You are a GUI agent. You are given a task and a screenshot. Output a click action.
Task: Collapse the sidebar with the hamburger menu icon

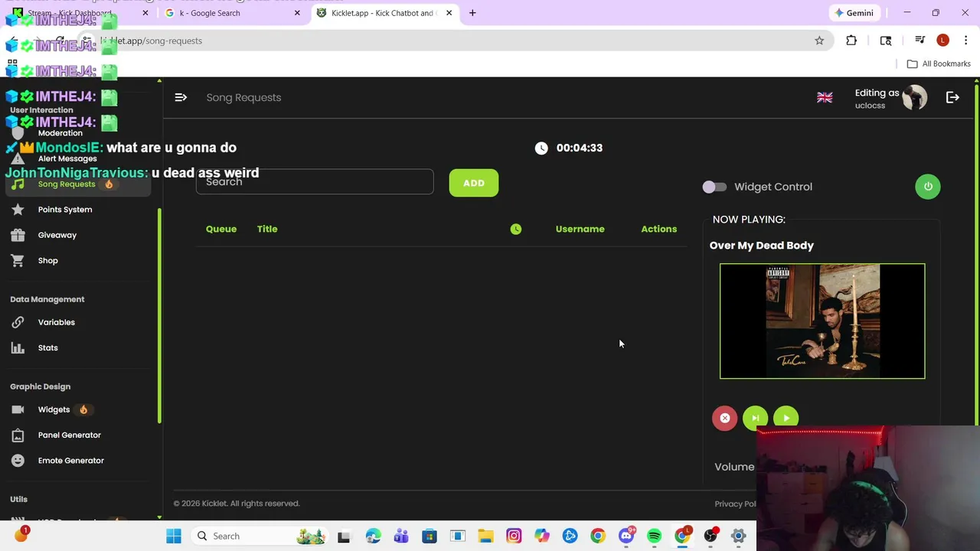[x=181, y=97]
